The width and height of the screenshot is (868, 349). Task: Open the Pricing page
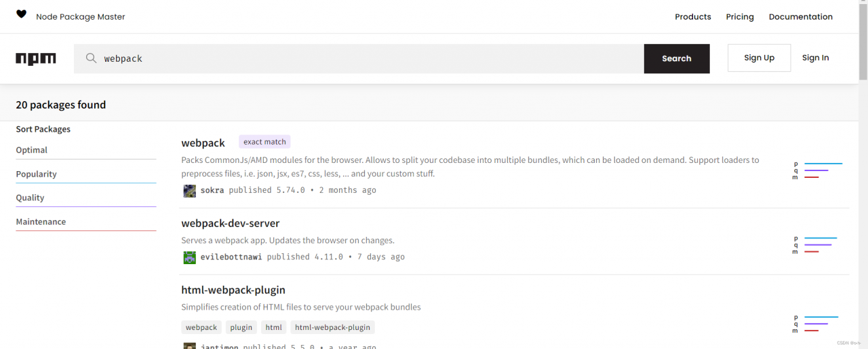(740, 17)
